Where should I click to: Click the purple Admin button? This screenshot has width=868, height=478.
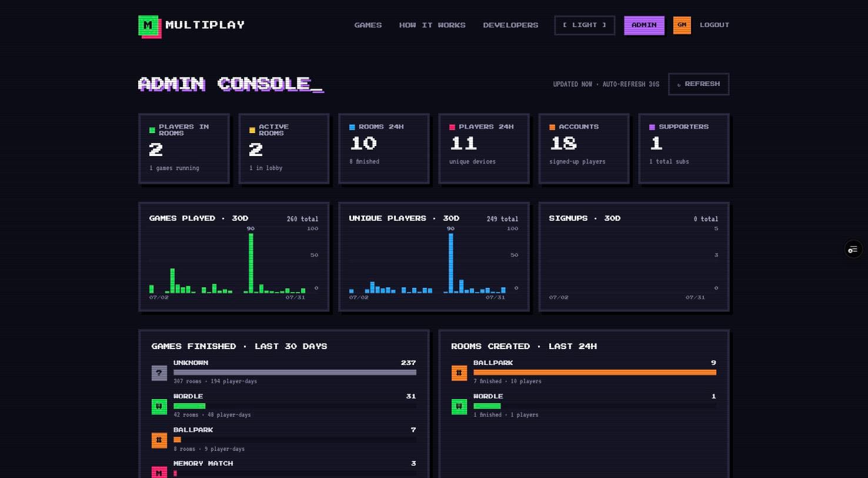pos(644,25)
